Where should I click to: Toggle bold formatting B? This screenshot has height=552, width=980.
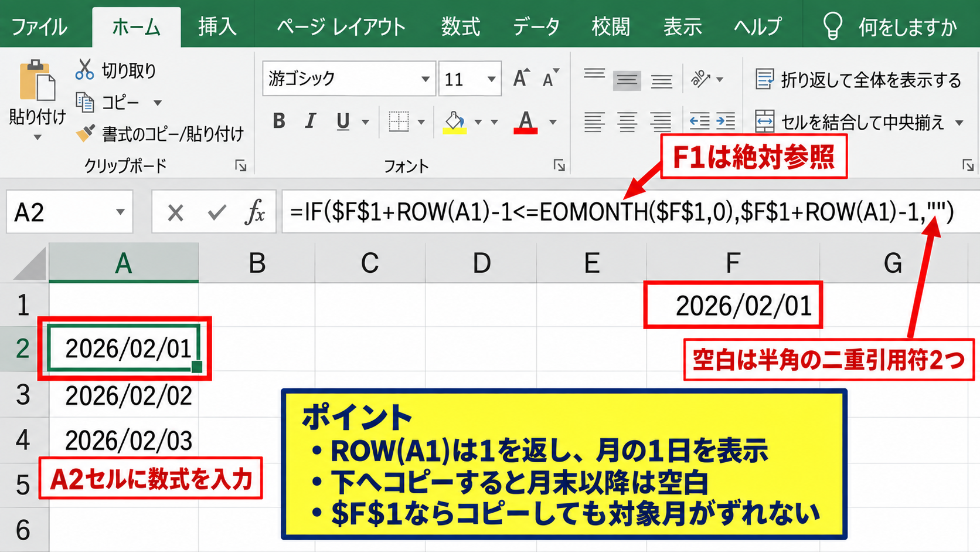point(279,121)
